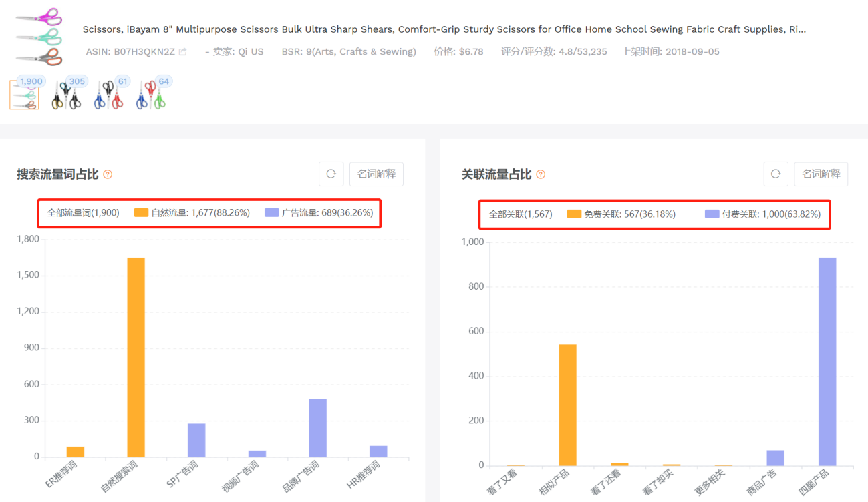Click the 相似产品 orange bar
The width and height of the screenshot is (868, 502).
coord(567,405)
